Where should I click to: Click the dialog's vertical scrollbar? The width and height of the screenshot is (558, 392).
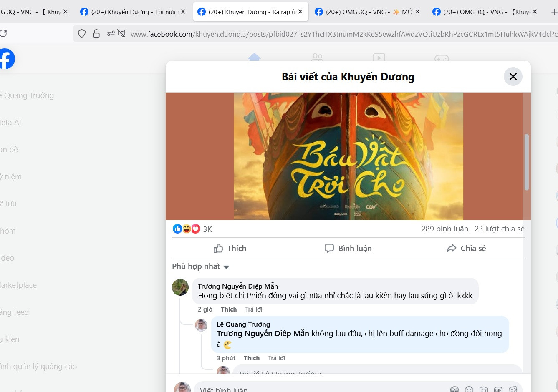527,162
